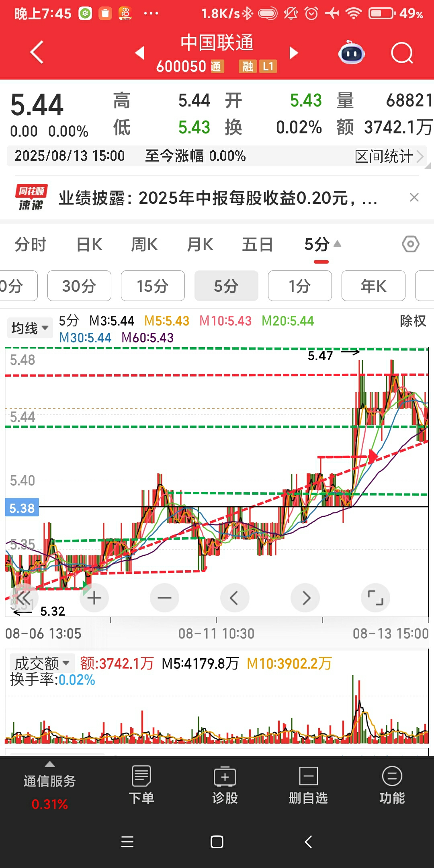Switch to 分时 tab
This screenshot has width=434, height=868.
click(31, 244)
